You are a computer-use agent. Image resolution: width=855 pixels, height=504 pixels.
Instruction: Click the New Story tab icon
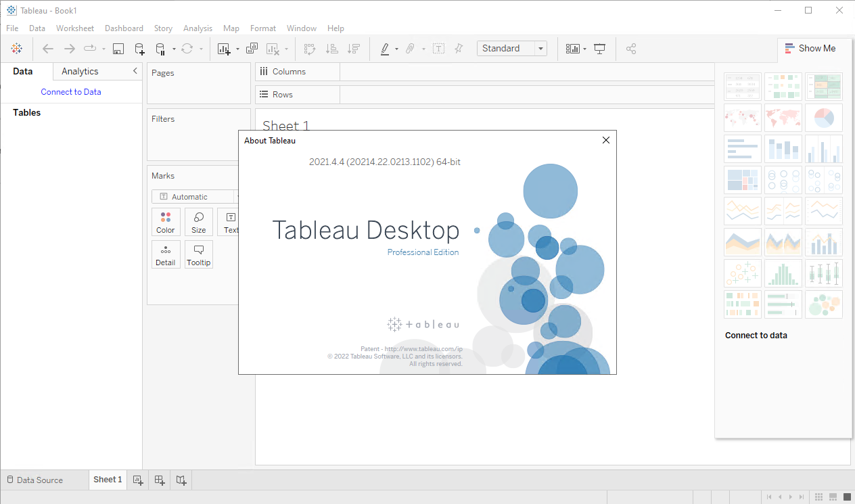pos(181,480)
